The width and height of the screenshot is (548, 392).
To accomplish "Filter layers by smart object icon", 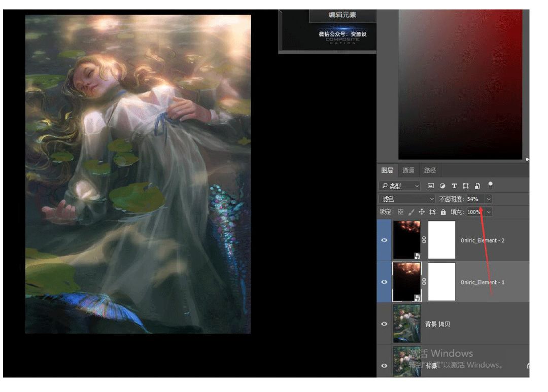I will pyautogui.click(x=477, y=186).
